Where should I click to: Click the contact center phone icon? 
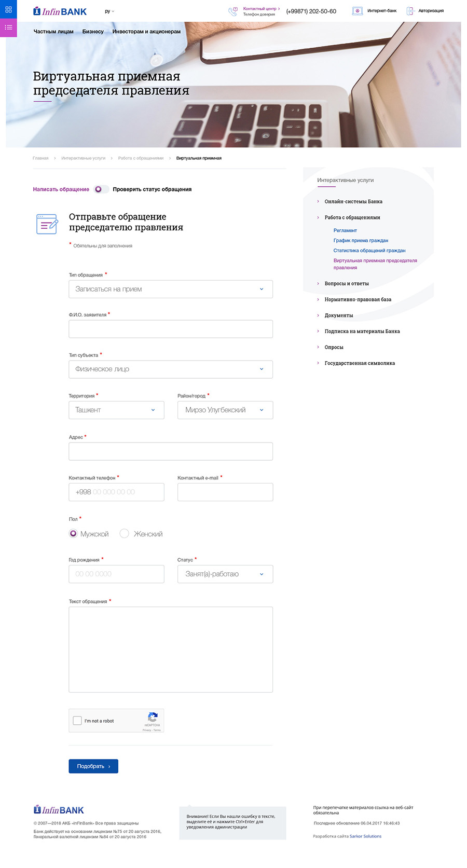pyautogui.click(x=233, y=11)
